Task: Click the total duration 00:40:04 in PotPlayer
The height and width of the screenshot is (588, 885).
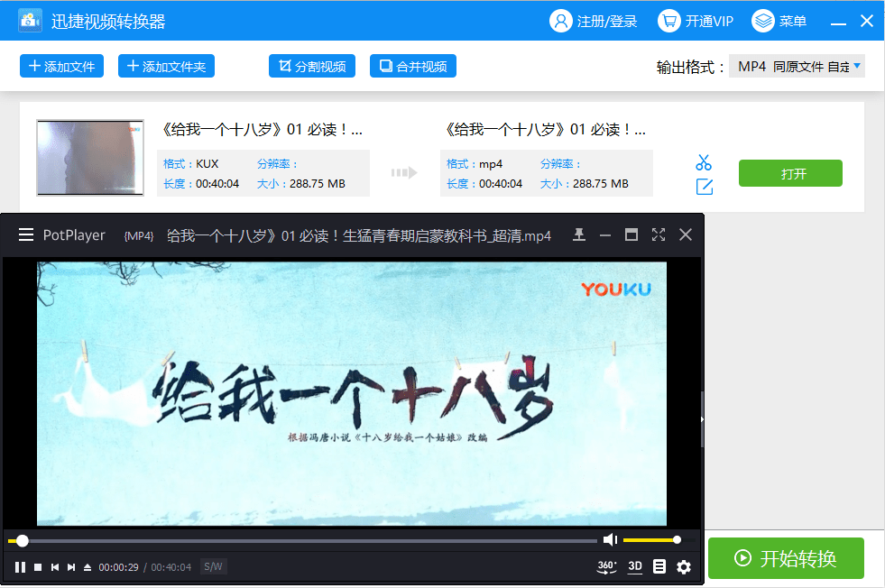Action: (171, 567)
